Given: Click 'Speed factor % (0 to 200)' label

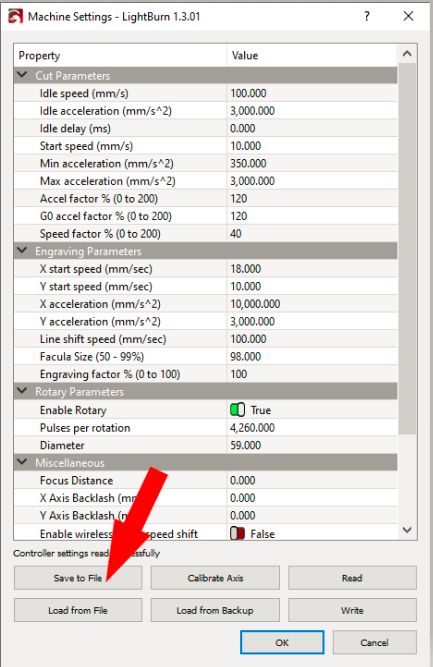Looking at the screenshot, I should pos(100,234).
